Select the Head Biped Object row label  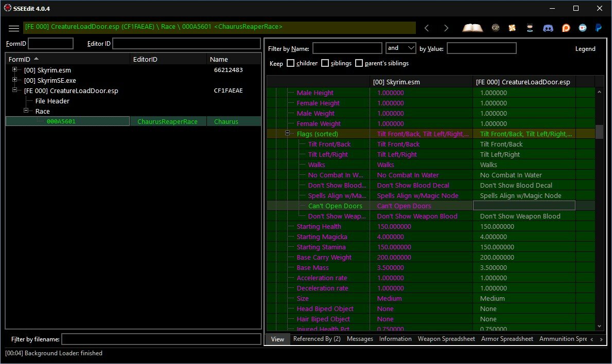(325, 308)
